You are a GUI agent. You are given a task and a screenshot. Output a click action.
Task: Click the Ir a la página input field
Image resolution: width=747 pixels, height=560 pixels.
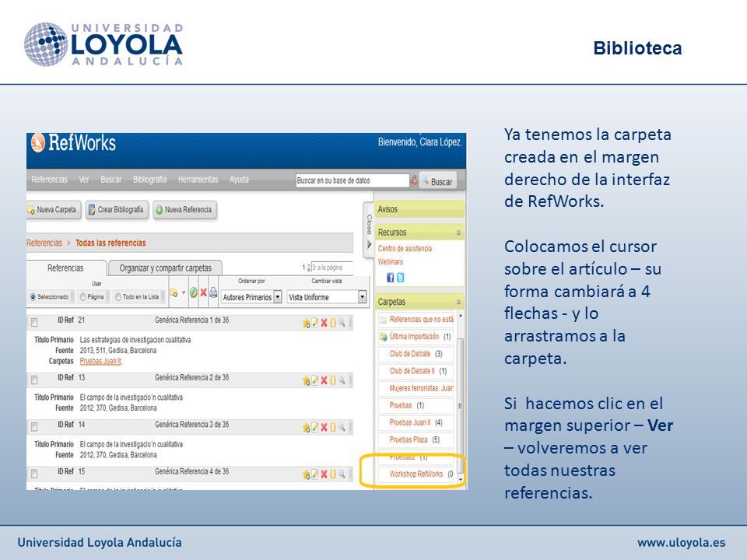point(331,268)
